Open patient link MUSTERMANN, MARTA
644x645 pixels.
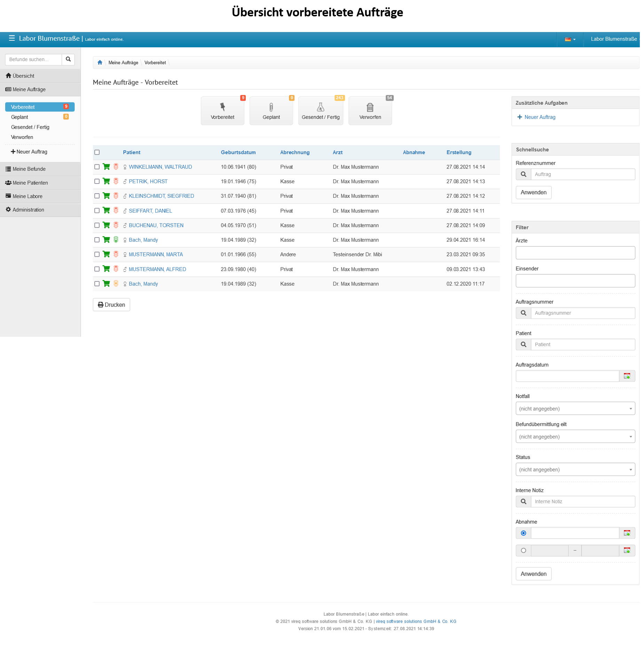pyautogui.click(x=156, y=255)
